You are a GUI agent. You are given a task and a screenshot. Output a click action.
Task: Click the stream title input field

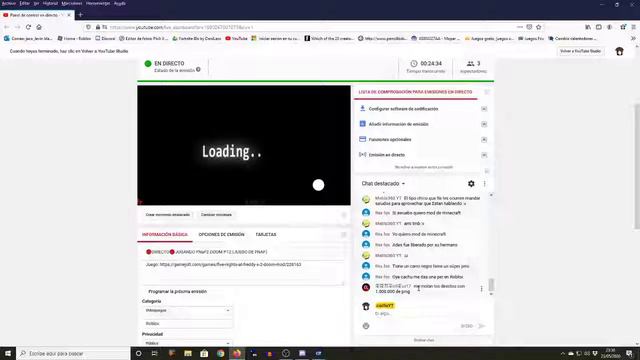[x=243, y=252]
